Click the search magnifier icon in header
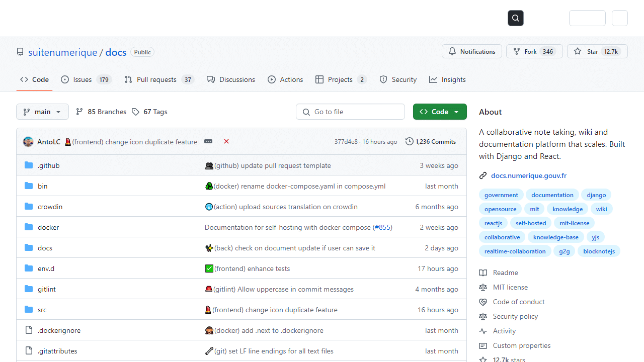The image size is (644, 362). (x=516, y=18)
